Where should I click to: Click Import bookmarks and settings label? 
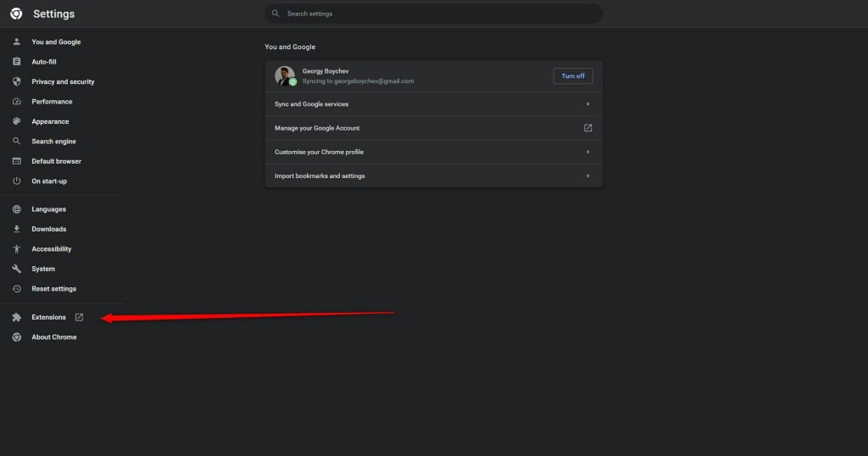point(320,176)
